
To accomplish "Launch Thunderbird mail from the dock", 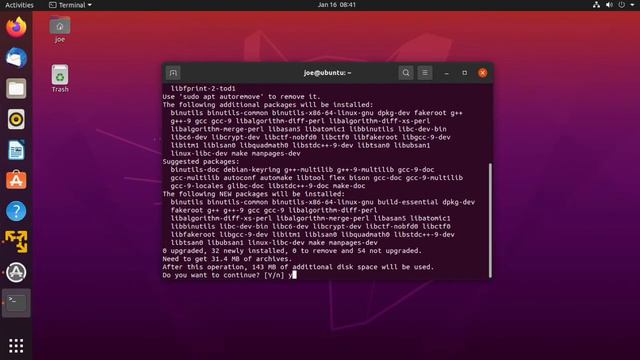I will [16, 58].
